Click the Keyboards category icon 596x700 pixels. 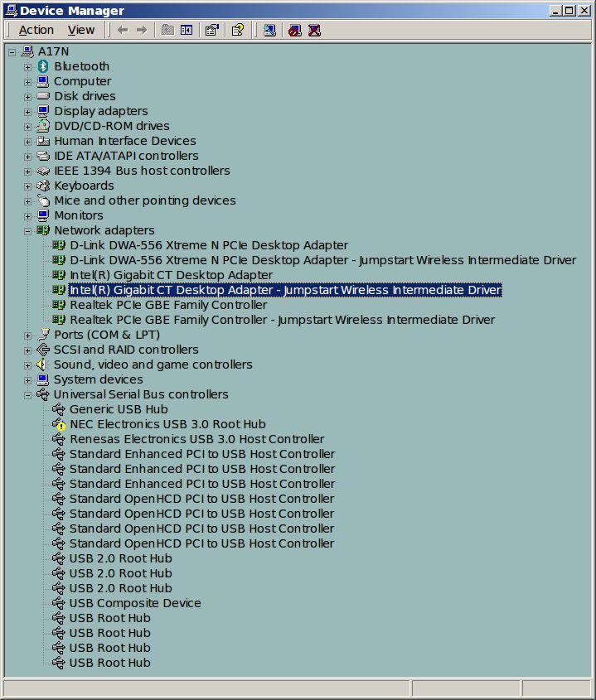[x=43, y=186]
